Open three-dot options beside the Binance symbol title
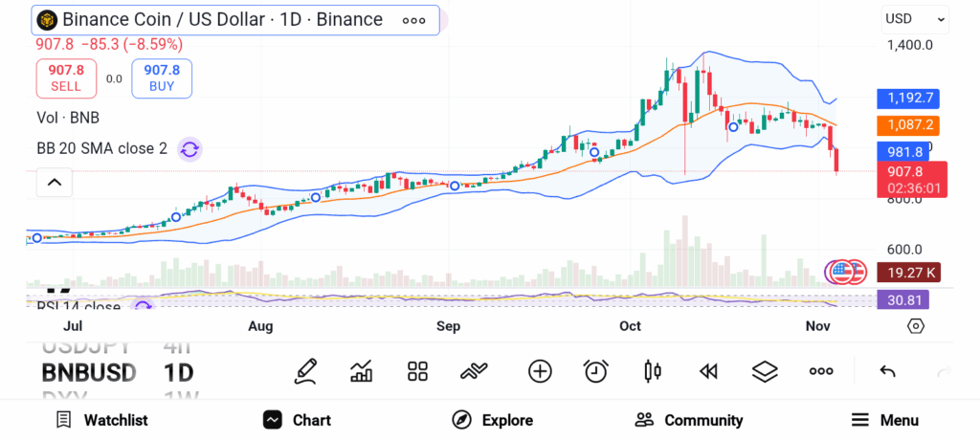The width and height of the screenshot is (980, 441). (x=413, y=20)
